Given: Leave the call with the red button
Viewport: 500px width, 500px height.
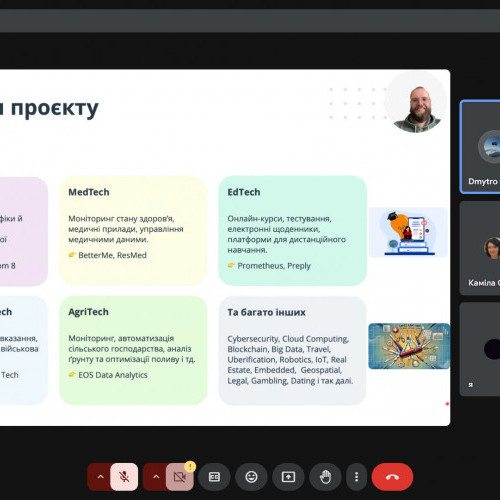Looking at the screenshot, I should click(x=392, y=477).
